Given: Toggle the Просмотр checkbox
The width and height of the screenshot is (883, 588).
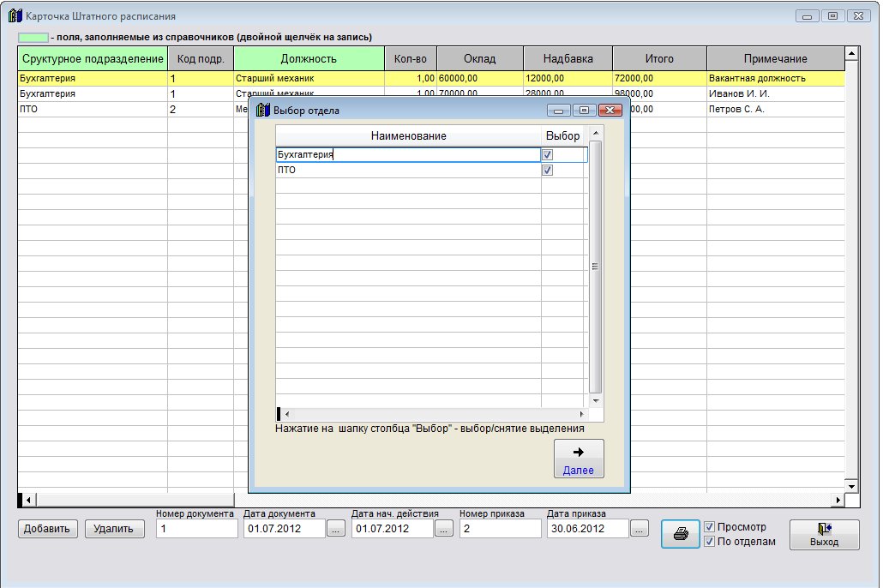Looking at the screenshot, I should point(710,526).
